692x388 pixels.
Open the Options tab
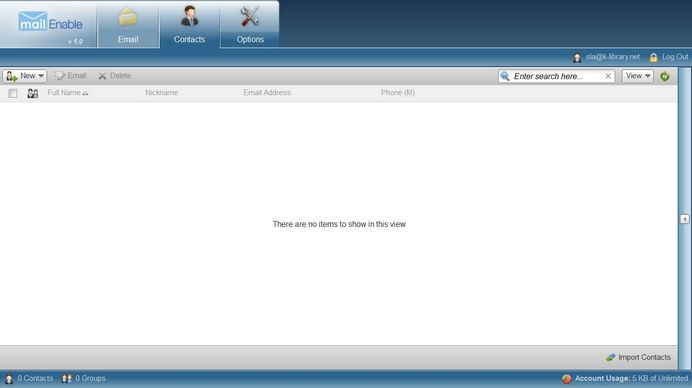(250, 25)
